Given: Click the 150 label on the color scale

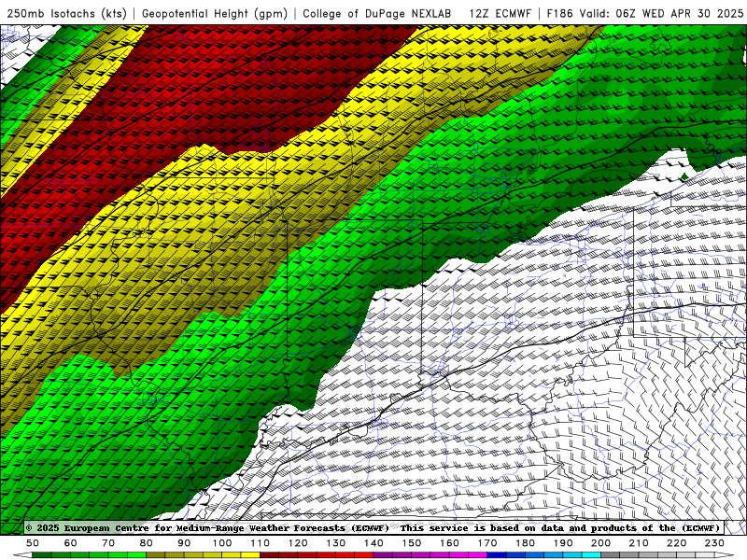Looking at the screenshot, I should pyautogui.click(x=412, y=543).
